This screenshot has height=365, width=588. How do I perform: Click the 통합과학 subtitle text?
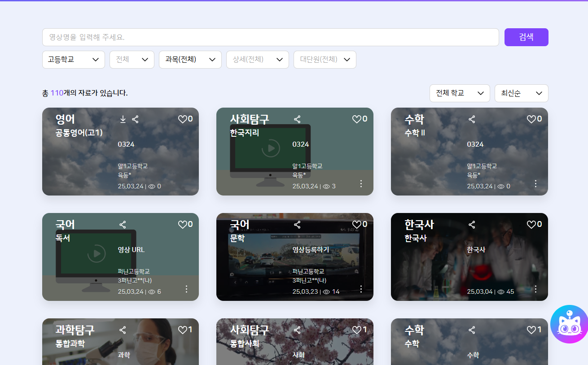click(x=70, y=343)
